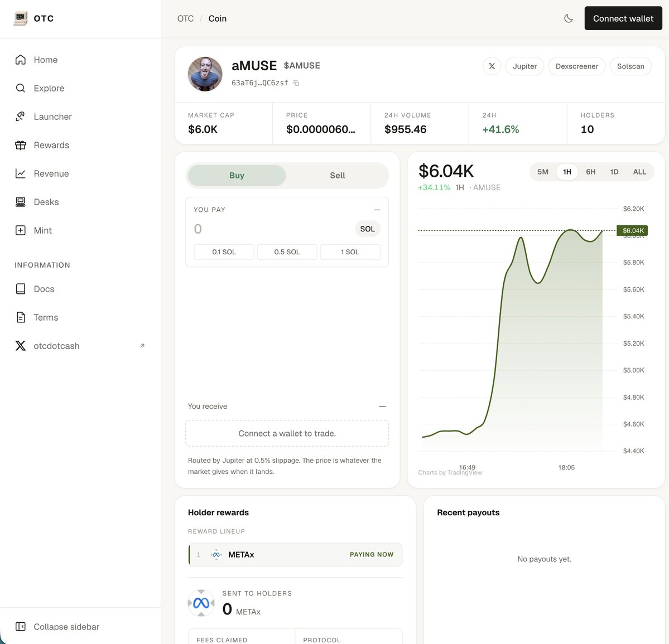
Task: Click the Launcher rocket icon
Action: point(21,117)
